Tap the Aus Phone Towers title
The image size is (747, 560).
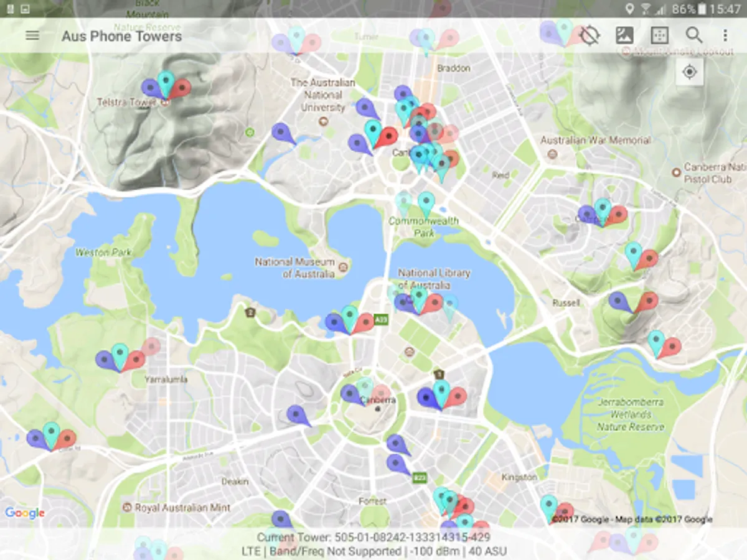tap(121, 36)
